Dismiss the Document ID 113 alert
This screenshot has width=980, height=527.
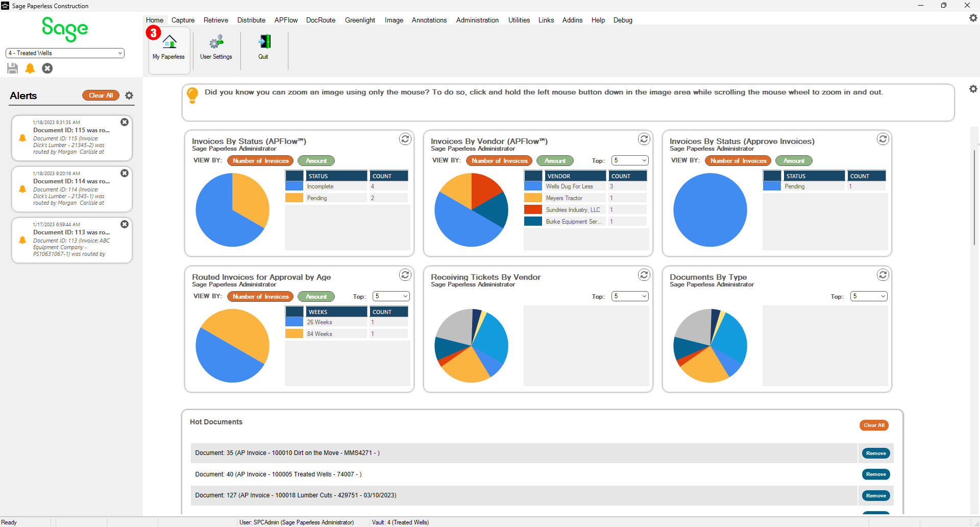pos(125,224)
